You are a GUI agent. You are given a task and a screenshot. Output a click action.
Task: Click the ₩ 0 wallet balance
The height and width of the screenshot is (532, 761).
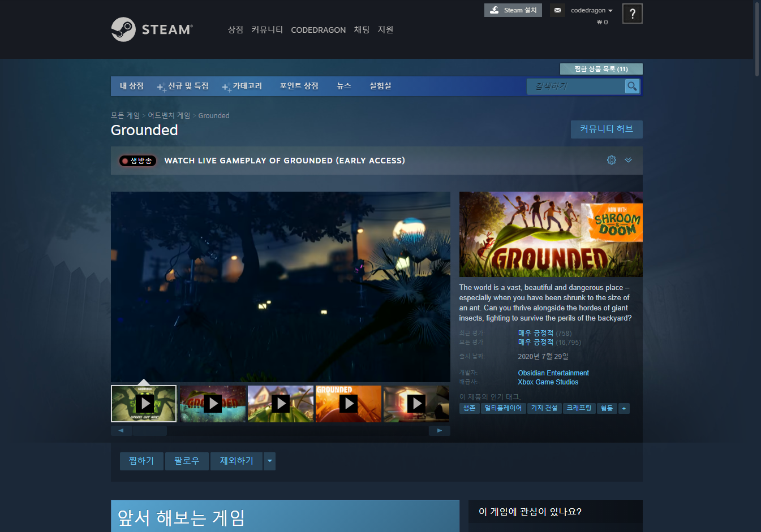point(603,22)
